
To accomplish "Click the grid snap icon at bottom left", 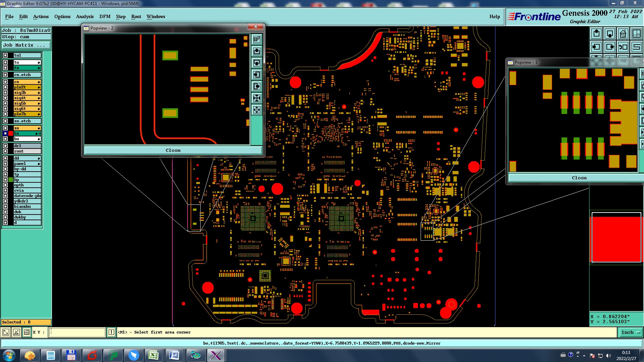I will pyautogui.click(x=27, y=332).
